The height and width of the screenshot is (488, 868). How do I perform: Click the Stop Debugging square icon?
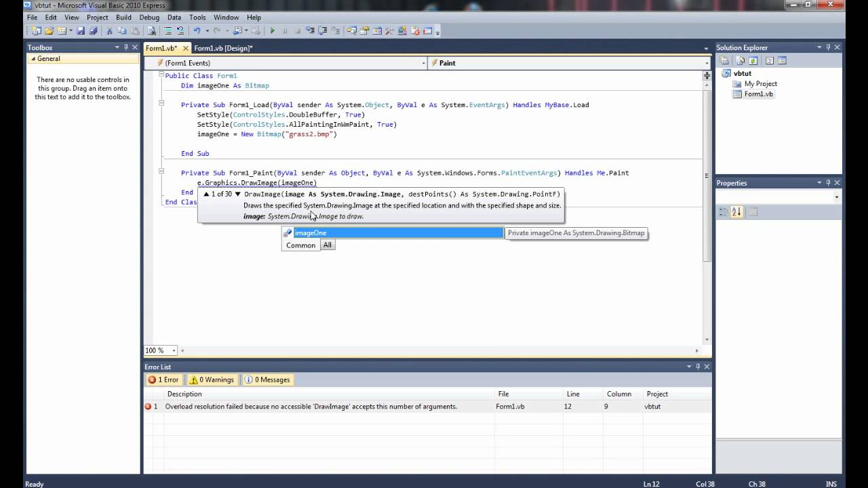(x=297, y=30)
